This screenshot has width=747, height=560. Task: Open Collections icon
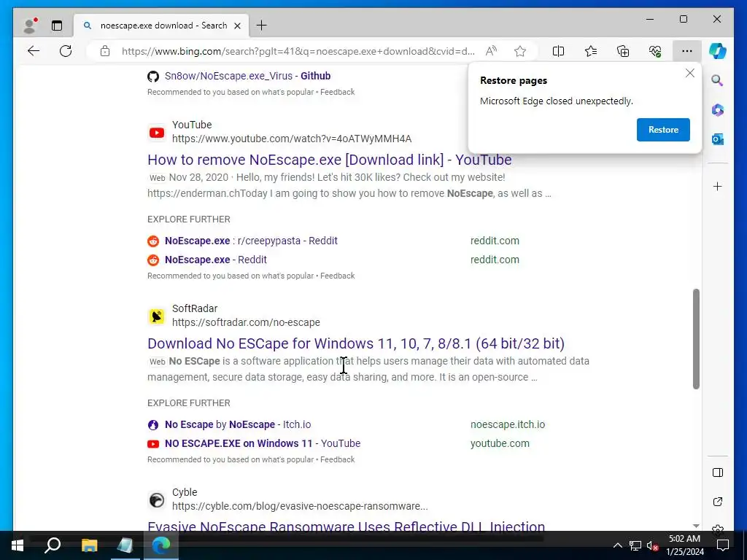tap(623, 51)
